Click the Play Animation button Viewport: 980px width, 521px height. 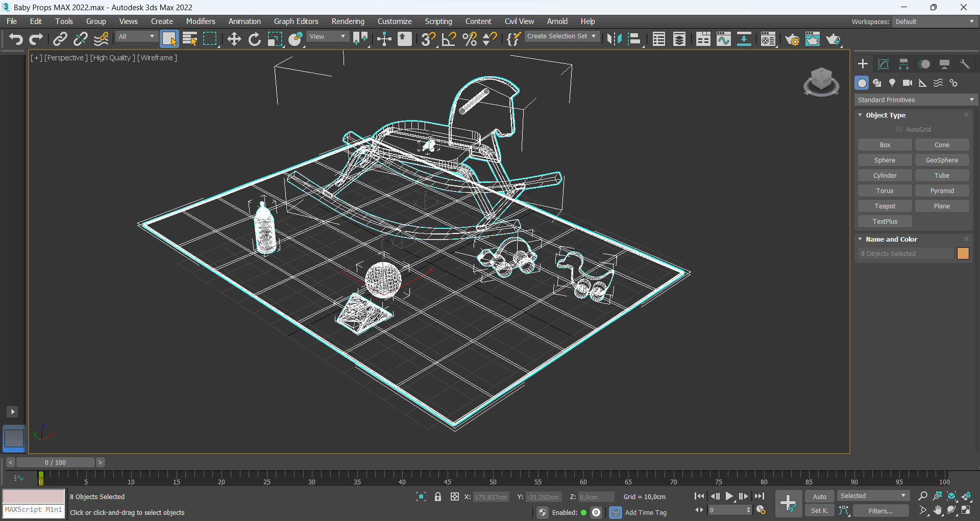[x=729, y=496]
